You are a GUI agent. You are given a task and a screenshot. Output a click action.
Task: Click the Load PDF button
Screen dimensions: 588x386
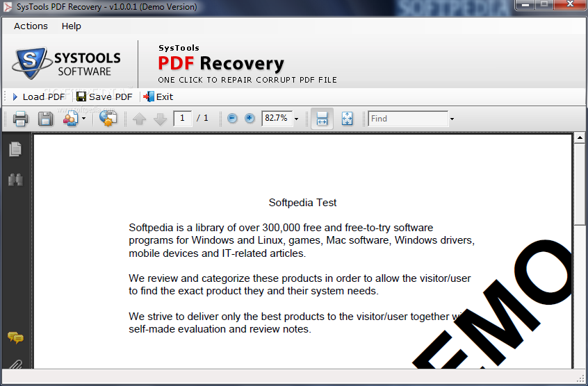click(39, 97)
